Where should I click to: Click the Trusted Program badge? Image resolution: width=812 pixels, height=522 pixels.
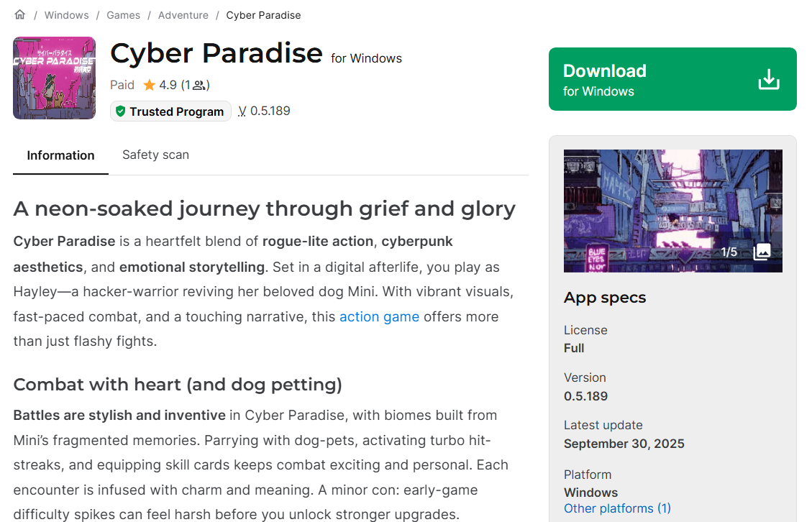click(x=171, y=111)
